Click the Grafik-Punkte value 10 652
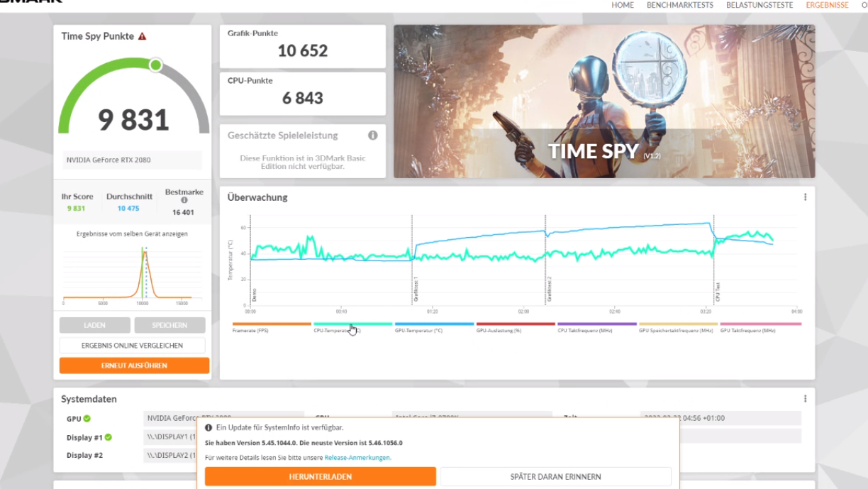 click(x=303, y=50)
